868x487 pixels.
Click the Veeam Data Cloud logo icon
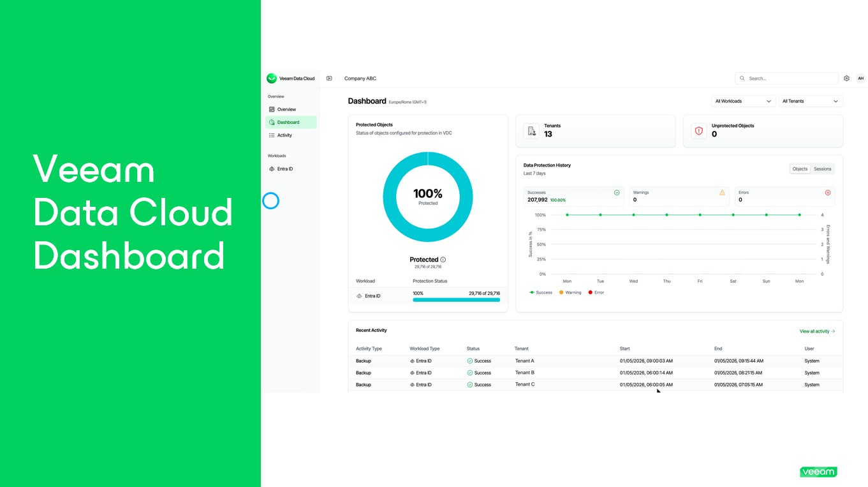pos(272,79)
